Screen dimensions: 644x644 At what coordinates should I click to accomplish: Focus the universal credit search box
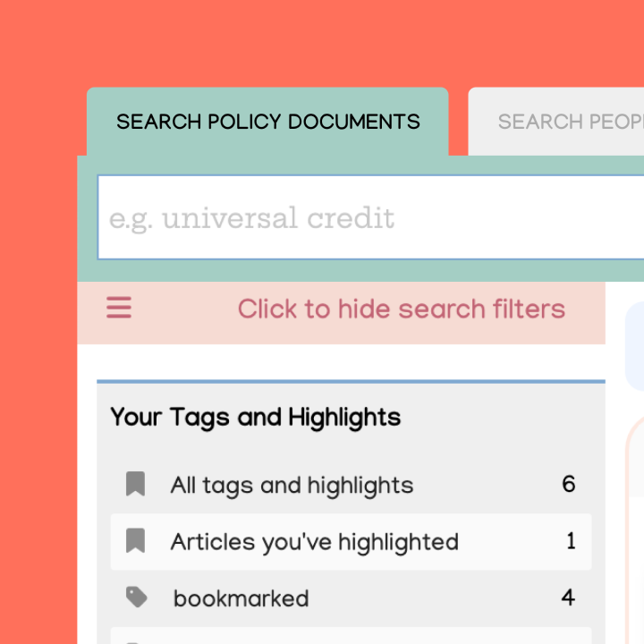pos(370,217)
